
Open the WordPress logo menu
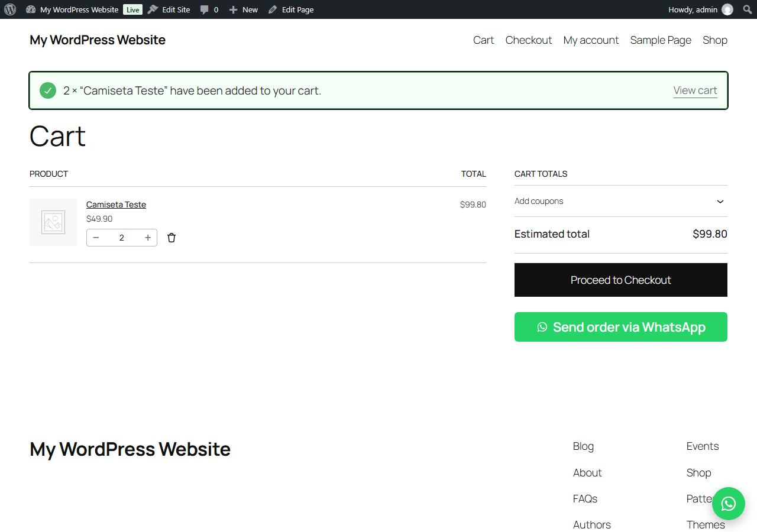point(10,9)
